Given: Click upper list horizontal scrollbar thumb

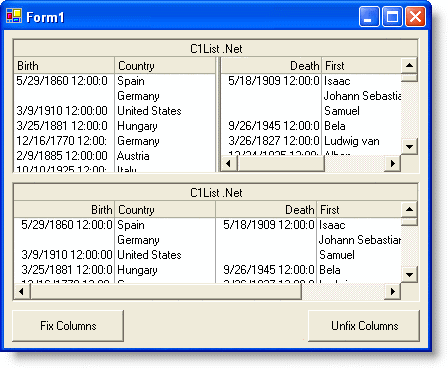Looking at the screenshot, I should pos(281,163).
